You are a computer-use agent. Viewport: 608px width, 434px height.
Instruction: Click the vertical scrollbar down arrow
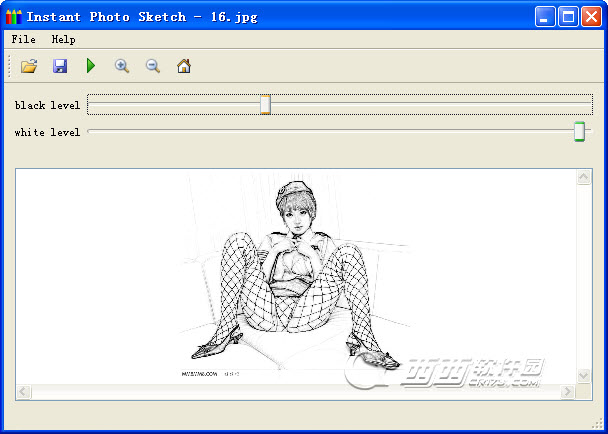(x=584, y=375)
